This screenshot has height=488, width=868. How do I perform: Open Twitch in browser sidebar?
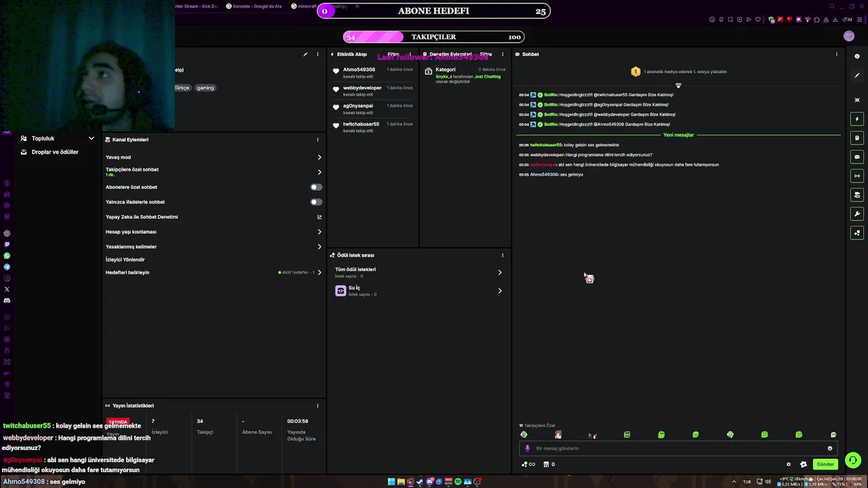click(7, 244)
